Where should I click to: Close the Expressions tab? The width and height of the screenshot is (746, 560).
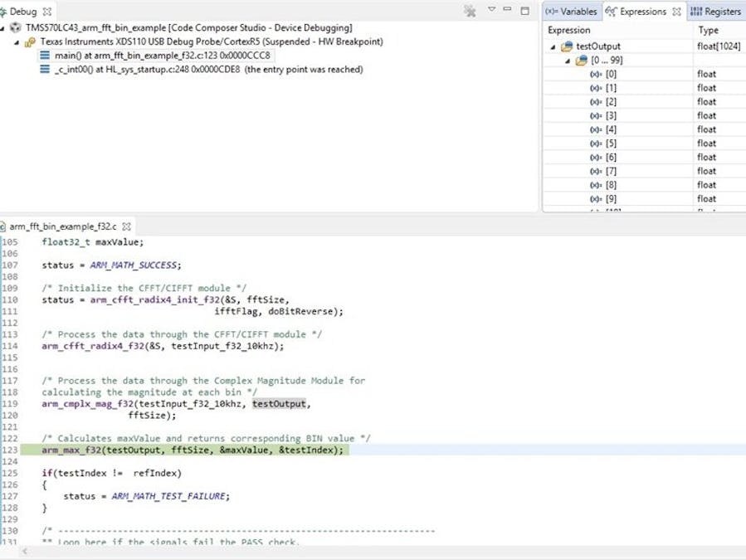point(676,12)
